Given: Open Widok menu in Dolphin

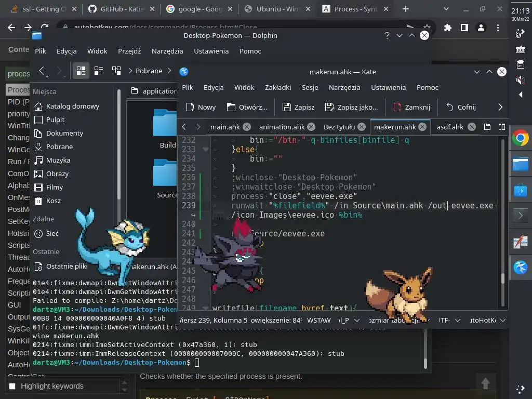Looking at the screenshot, I should pos(97,51).
